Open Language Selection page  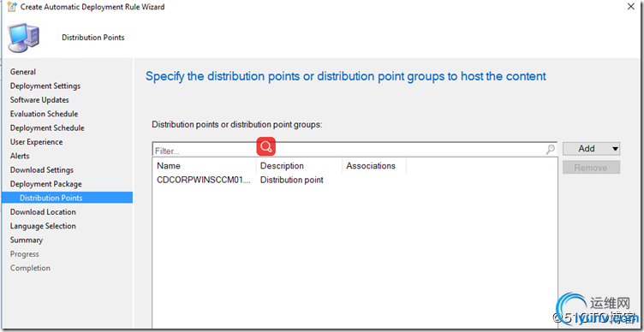(43, 226)
